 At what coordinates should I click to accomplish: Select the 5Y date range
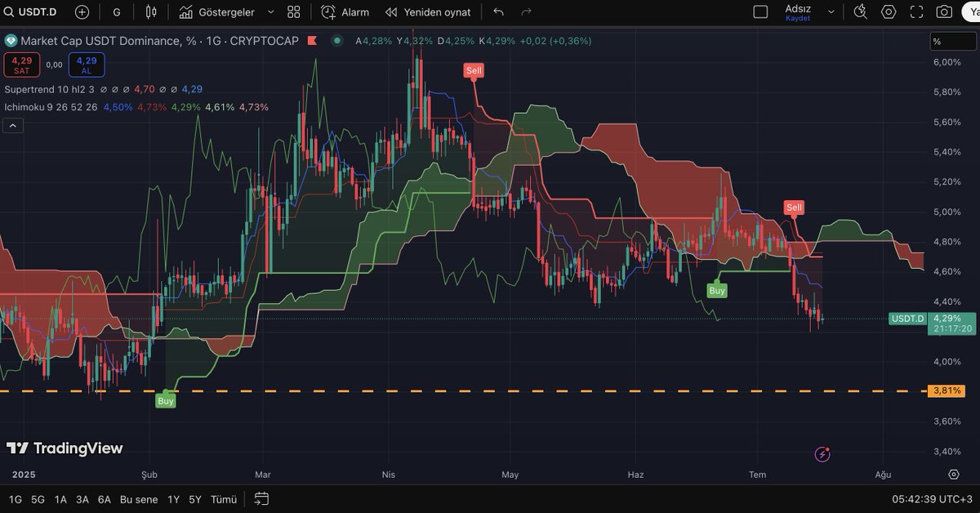(194, 499)
